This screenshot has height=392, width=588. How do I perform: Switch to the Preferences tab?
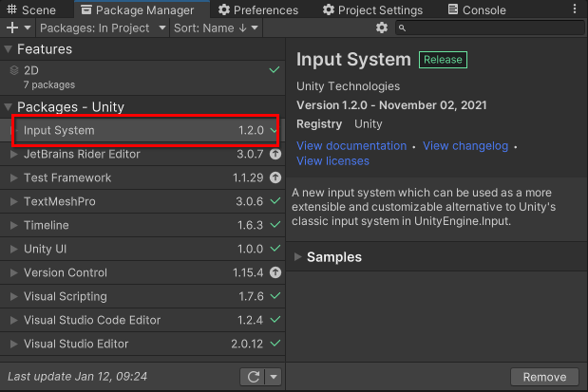[x=258, y=9]
